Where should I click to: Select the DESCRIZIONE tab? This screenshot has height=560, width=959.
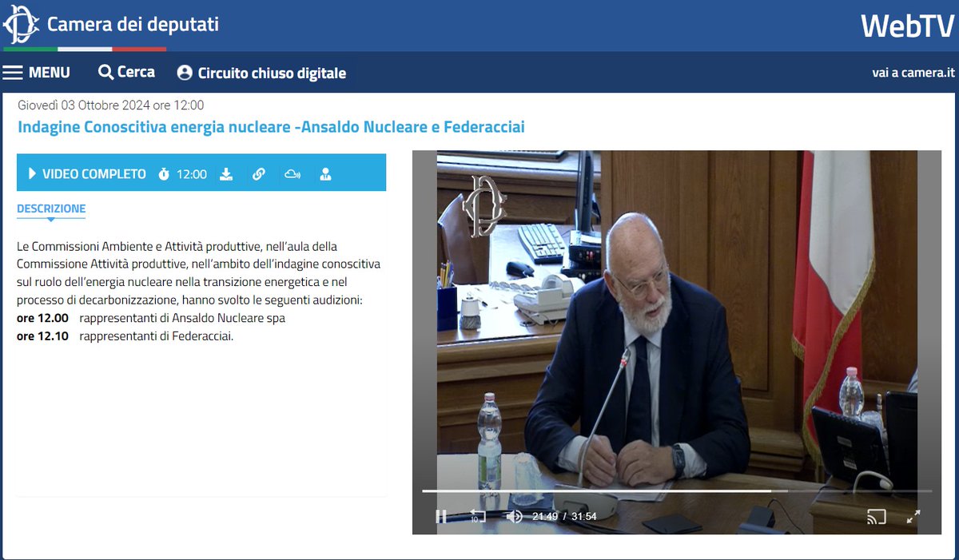point(51,209)
